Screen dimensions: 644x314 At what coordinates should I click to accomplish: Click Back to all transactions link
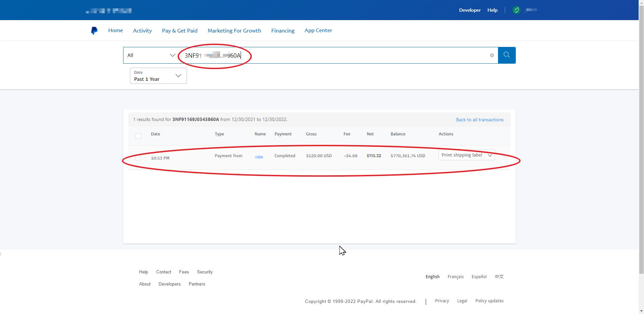click(480, 120)
